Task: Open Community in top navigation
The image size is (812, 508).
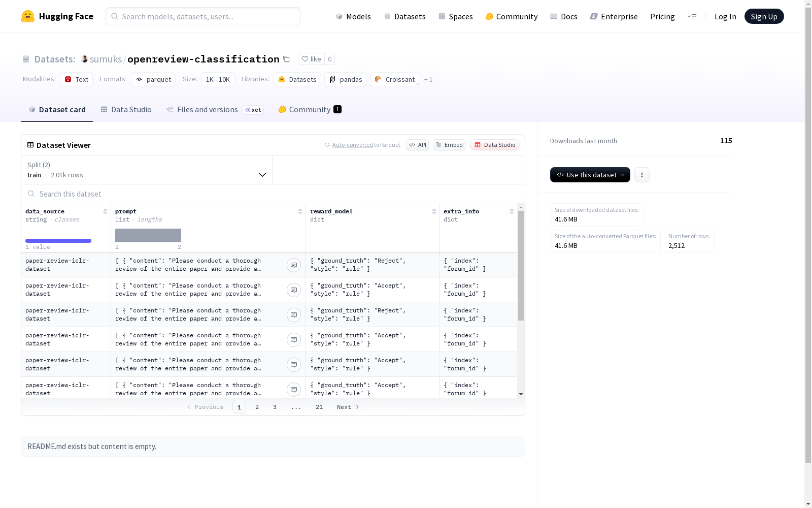Action: [512, 16]
